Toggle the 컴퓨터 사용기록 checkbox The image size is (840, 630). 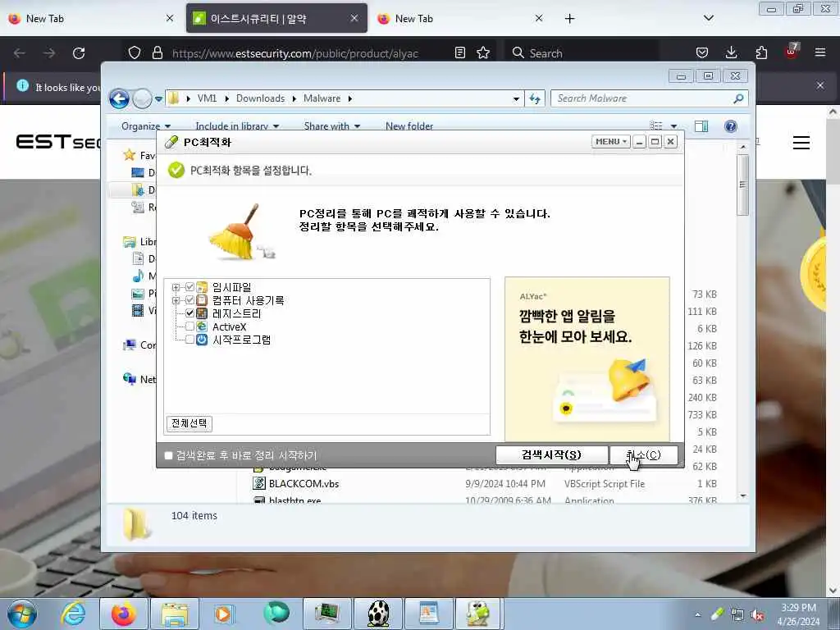[189, 300]
